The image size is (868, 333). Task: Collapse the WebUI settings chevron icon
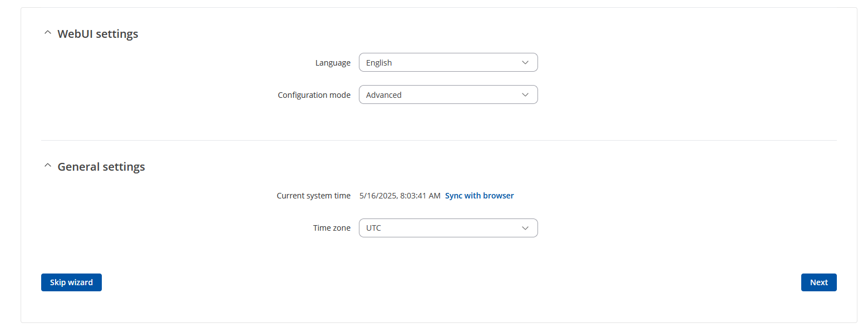tap(48, 33)
